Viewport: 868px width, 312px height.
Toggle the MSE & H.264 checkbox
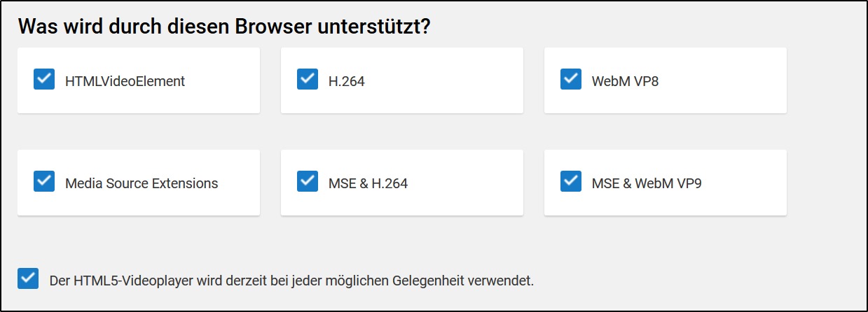coord(308,182)
